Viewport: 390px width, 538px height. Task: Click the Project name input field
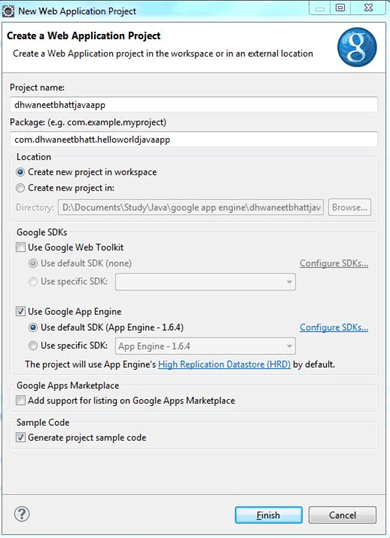point(193,105)
